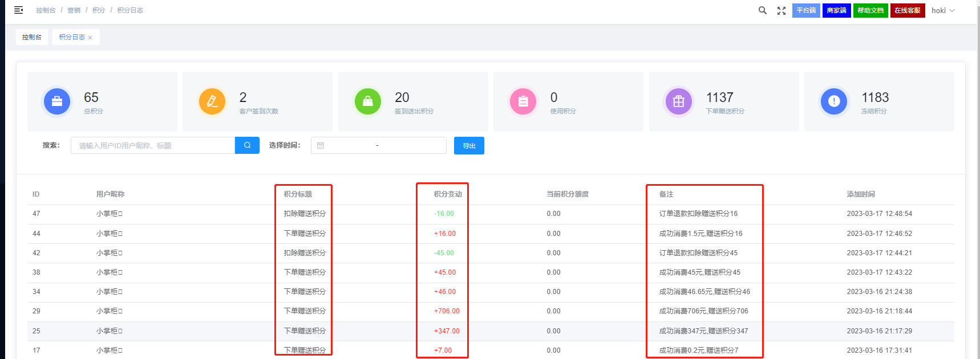This screenshot has width=980, height=359.
Task: Open the hoki user dropdown menu
Action: [943, 10]
